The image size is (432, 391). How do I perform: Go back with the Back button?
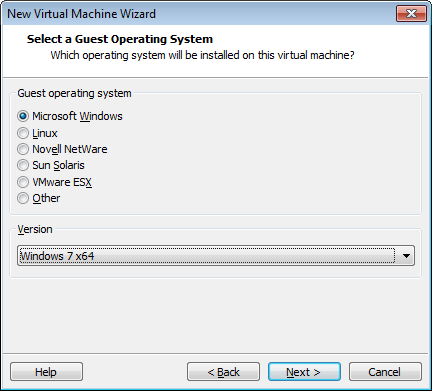pos(223,372)
